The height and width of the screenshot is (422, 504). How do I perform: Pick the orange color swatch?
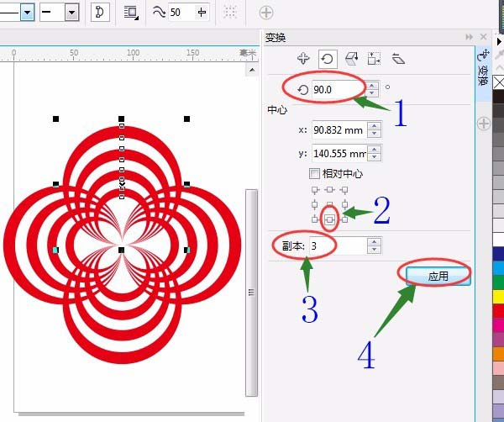click(x=498, y=354)
